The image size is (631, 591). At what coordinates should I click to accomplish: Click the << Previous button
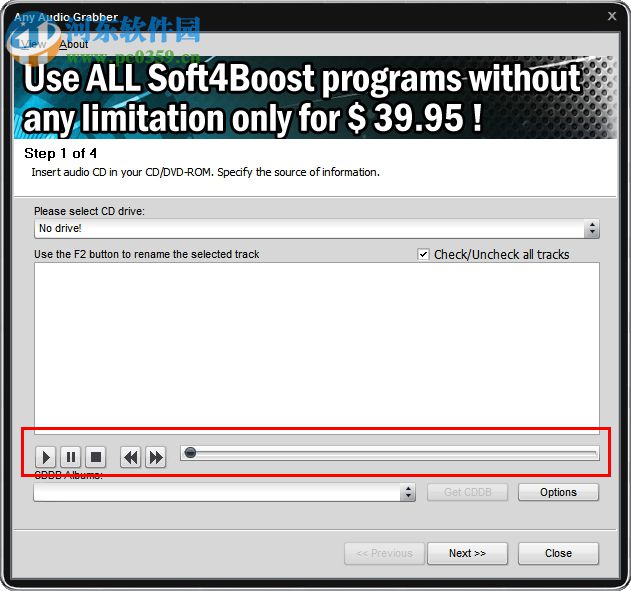click(x=384, y=553)
